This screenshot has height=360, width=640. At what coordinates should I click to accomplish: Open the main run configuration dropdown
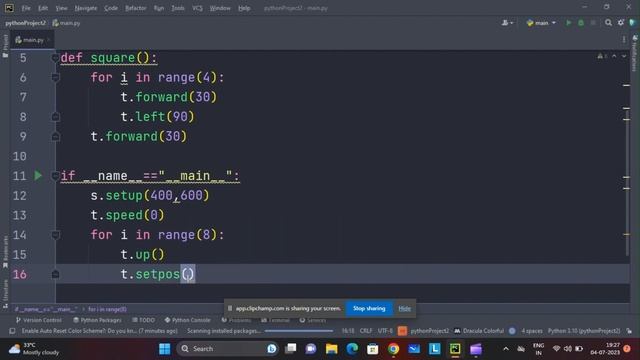point(541,23)
